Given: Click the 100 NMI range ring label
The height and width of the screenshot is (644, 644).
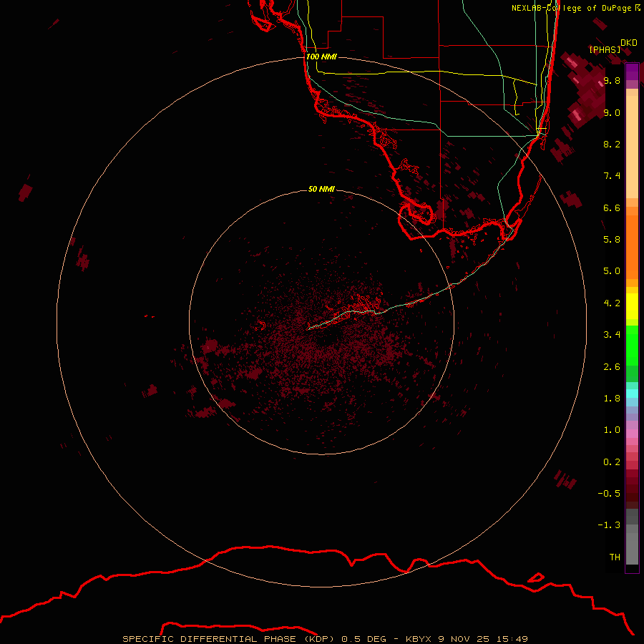Looking at the screenshot, I should [321, 57].
